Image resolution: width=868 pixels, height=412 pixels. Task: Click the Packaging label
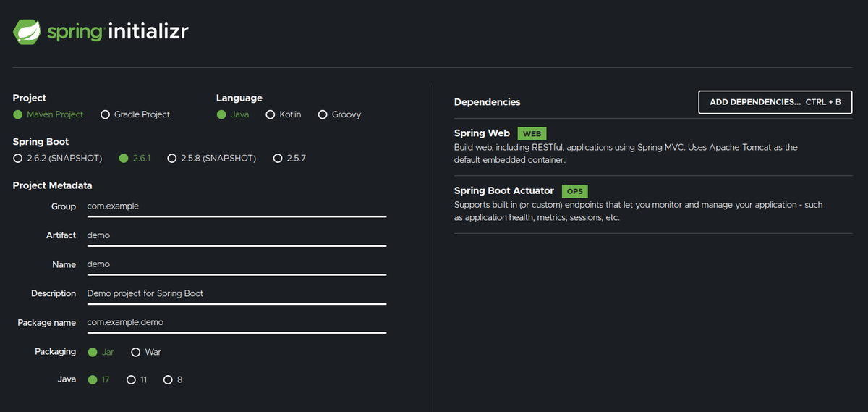click(x=55, y=351)
